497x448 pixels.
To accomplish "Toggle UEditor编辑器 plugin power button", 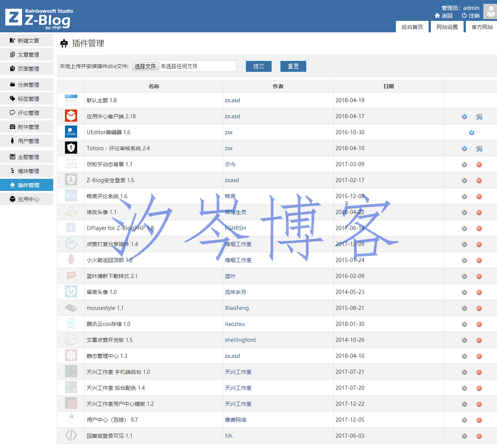I will coord(472,133).
